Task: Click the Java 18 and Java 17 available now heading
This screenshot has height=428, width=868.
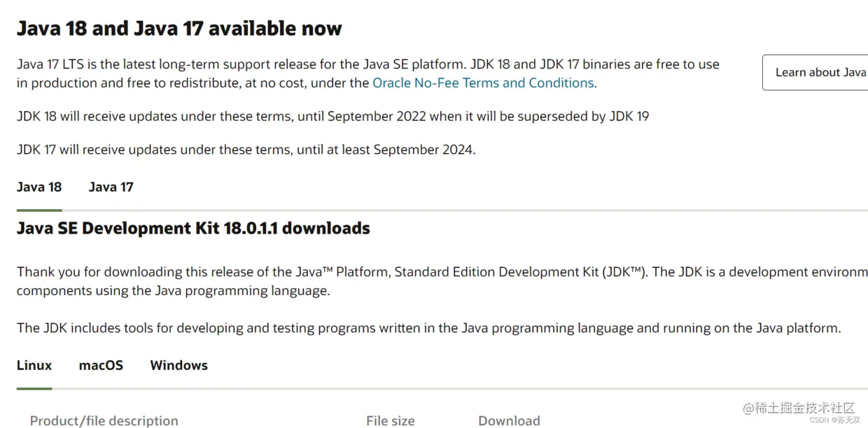Action: 179,28
